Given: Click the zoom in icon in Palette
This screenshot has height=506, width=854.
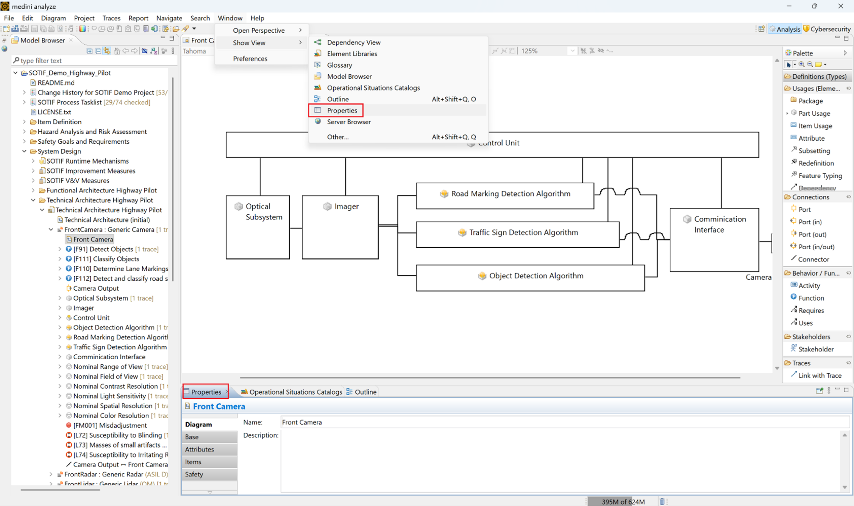Looking at the screenshot, I should click(x=802, y=64).
